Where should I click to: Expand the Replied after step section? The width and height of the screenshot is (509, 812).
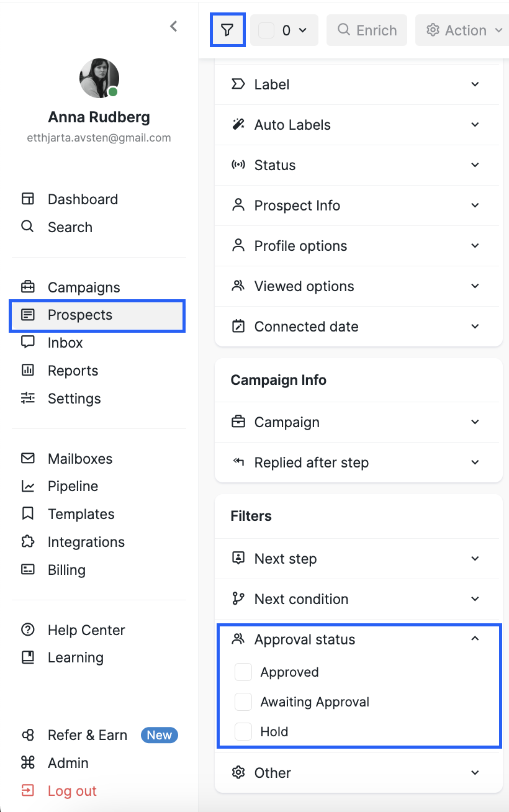(x=357, y=462)
